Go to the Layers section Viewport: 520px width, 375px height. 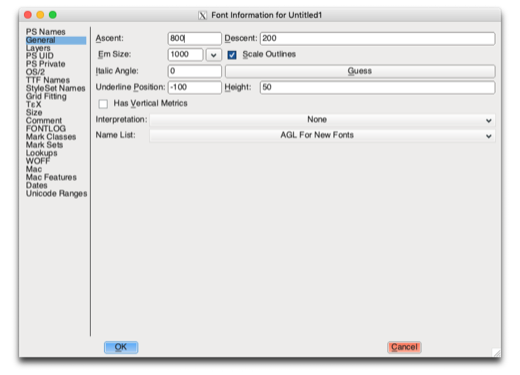point(38,48)
